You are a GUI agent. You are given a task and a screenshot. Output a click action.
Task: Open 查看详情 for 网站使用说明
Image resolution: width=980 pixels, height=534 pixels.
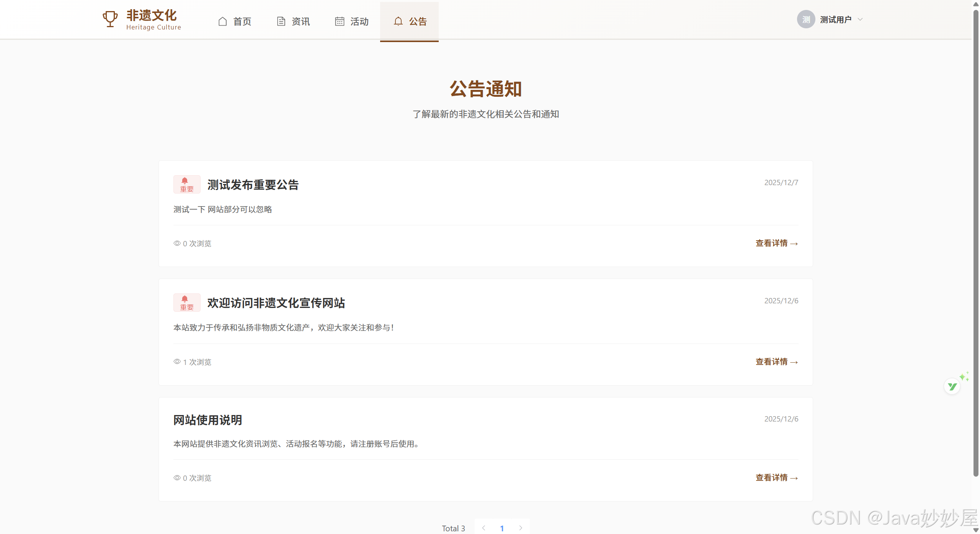coord(776,478)
